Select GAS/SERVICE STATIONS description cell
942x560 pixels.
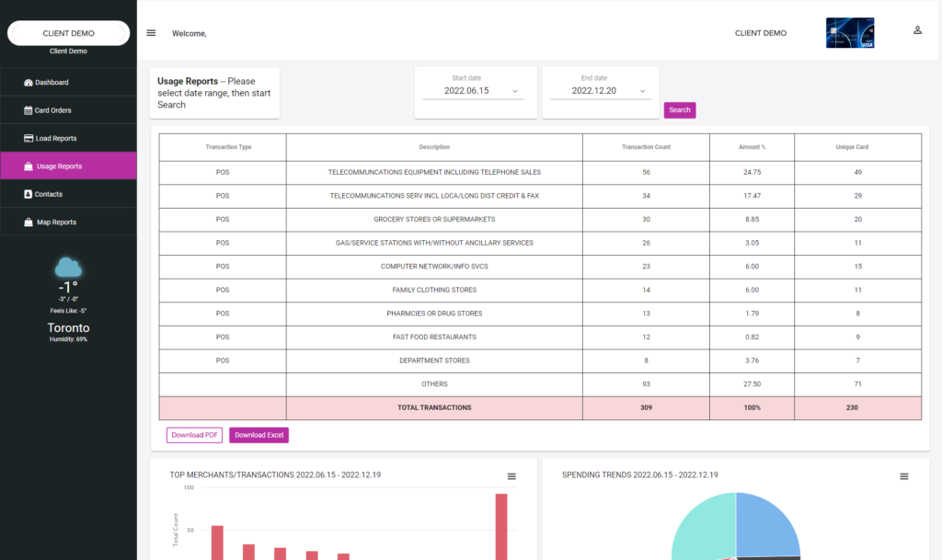click(434, 243)
